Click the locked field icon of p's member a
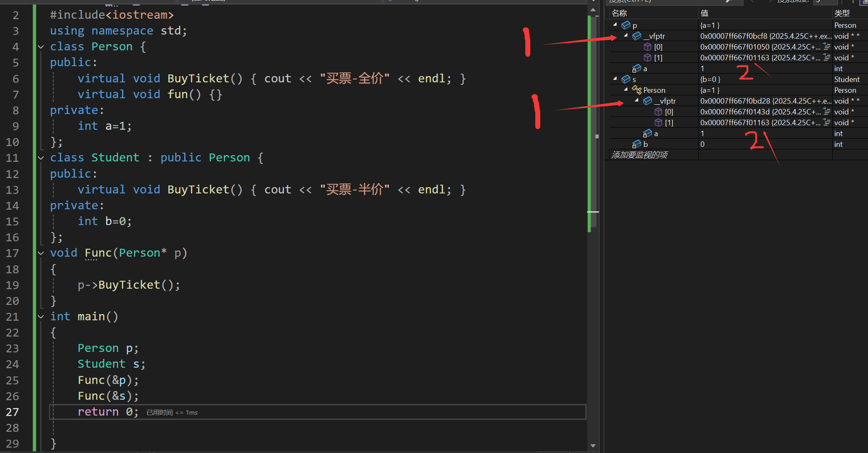The height and width of the screenshot is (453, 868). (636, 69)
